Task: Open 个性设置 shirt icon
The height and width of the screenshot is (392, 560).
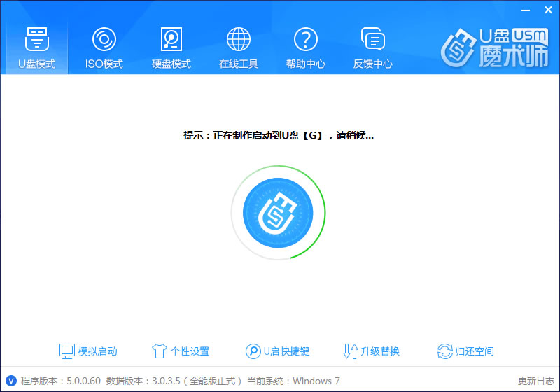Action: [x=160, y=351]
